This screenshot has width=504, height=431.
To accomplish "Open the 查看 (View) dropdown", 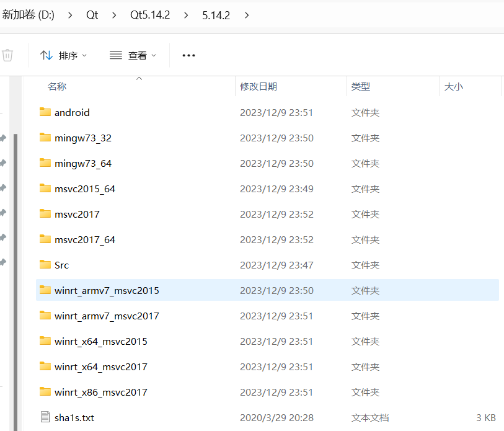I will [132, 55].
